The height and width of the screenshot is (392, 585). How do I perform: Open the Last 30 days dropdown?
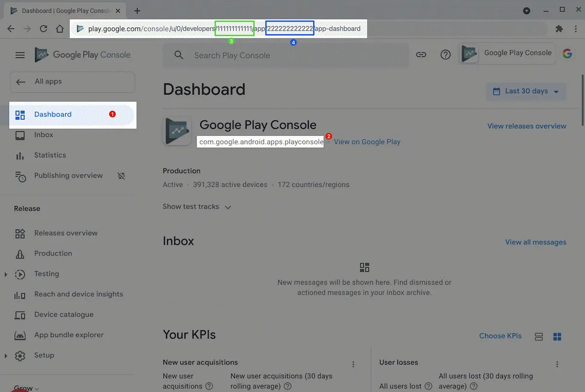click(x=526, y=91)
